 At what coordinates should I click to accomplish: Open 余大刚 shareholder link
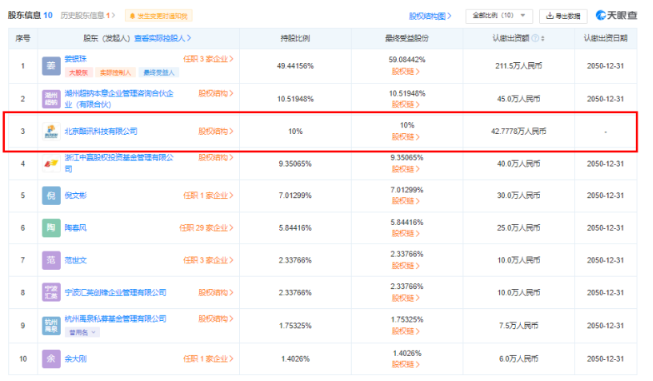(x=75, y=359)
